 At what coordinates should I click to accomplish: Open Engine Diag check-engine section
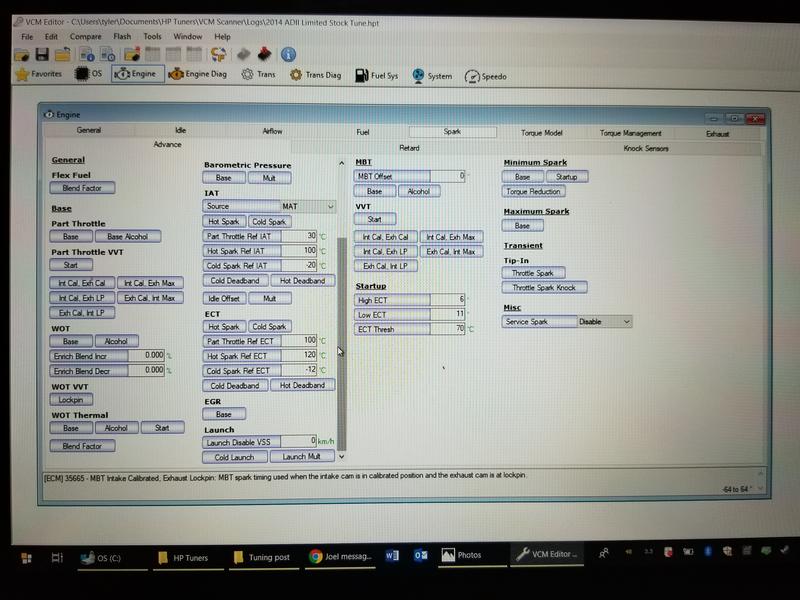[197, 74]
